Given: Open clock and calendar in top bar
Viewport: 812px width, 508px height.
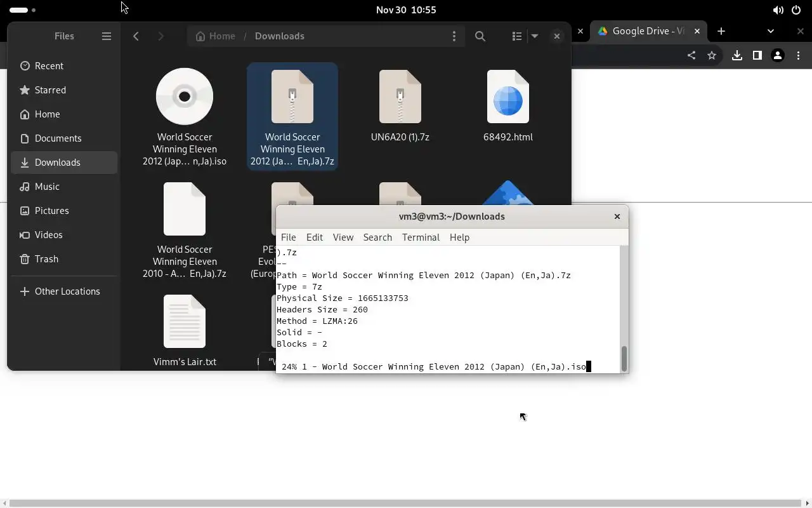Looking at the screenshot, I should coord(406,10).
